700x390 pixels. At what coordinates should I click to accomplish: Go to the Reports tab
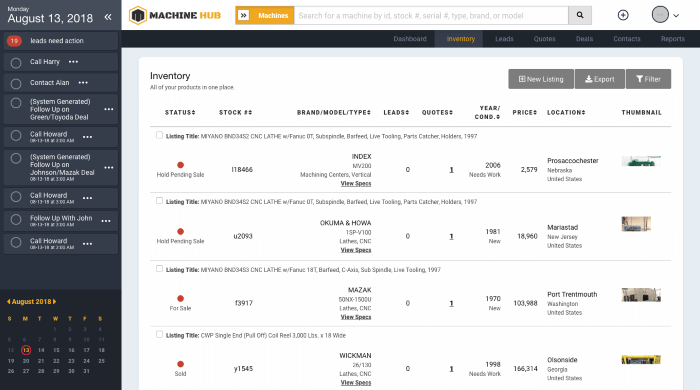click(x=673, y=39)
